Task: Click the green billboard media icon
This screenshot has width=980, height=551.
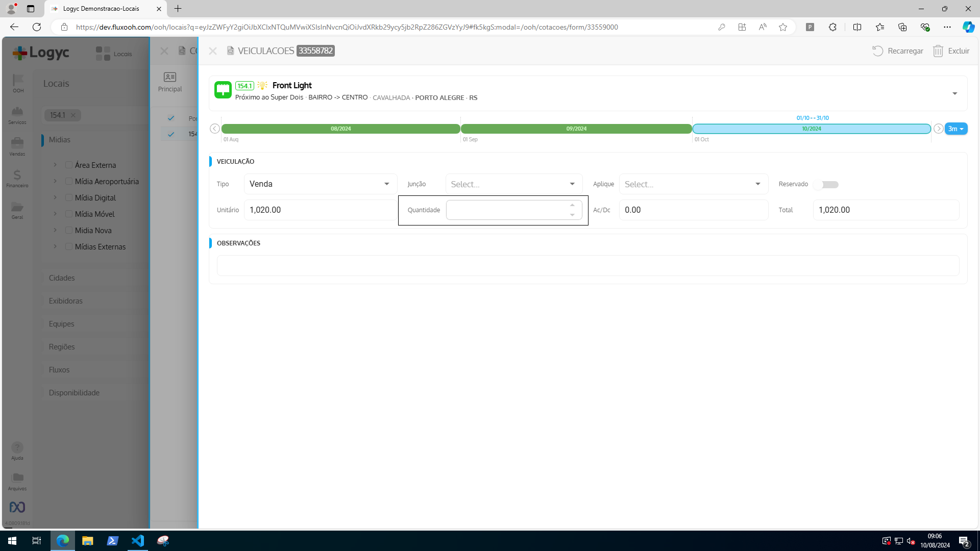Action: tap(223, 90)
